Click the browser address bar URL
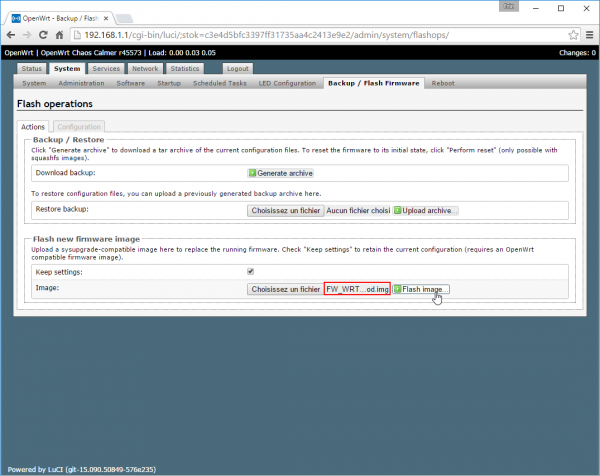The width and height of the screenshot is (600, 476). click(300, 34)
